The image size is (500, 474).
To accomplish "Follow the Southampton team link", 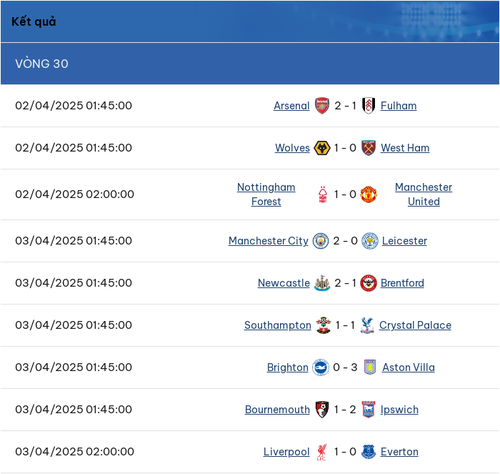I will (x=277, y=325).
